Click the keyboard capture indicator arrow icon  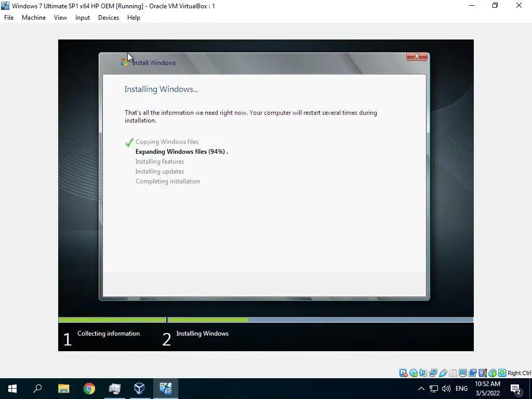502,373
